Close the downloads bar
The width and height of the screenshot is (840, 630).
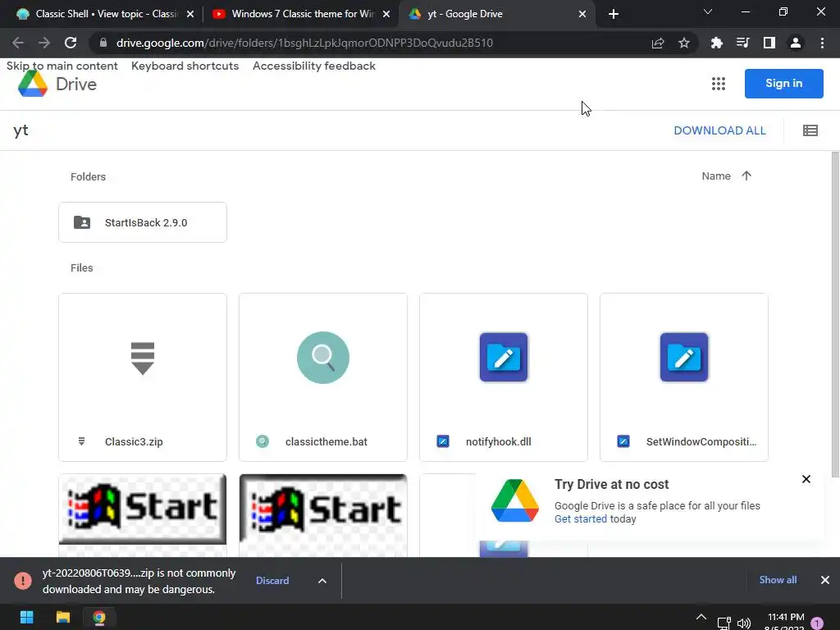pyautogui.click(x=825, y=580)
